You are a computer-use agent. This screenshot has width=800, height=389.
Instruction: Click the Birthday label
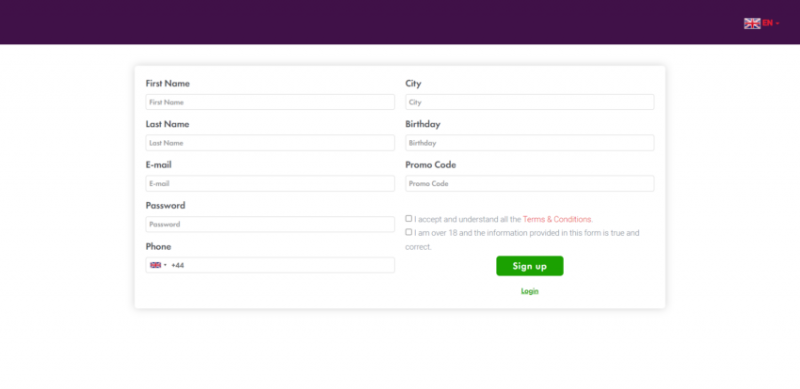coord(423,124)
